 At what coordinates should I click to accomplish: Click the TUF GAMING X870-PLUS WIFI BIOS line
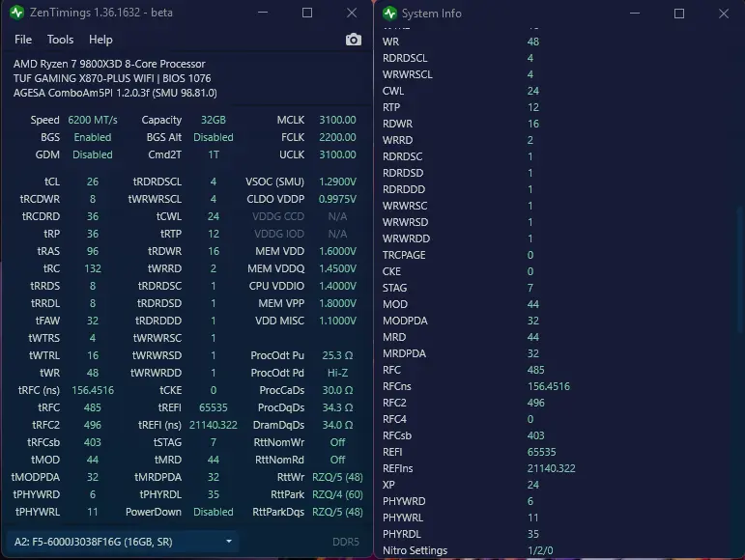(x=112, y=78)
